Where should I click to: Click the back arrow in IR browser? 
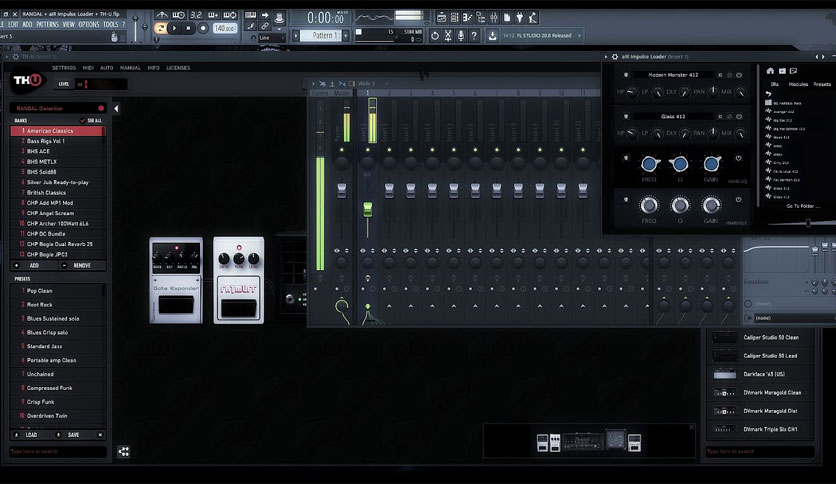768,94
